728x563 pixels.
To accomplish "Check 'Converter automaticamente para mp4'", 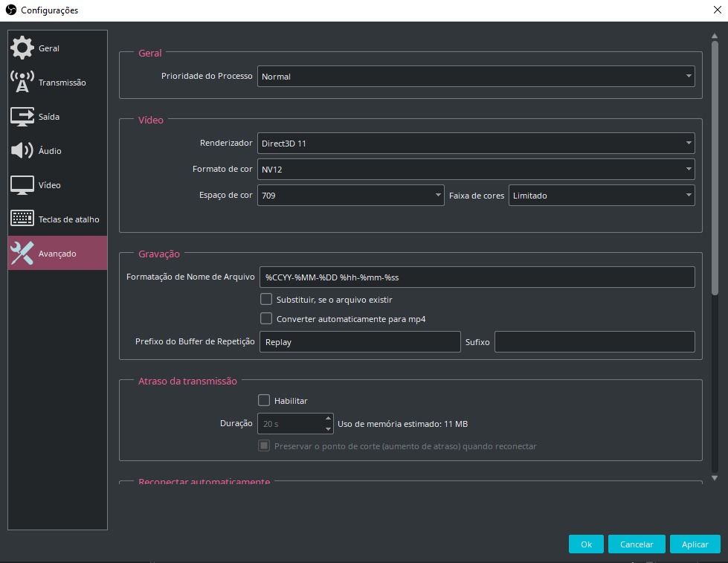I will [x=266, y=318].
